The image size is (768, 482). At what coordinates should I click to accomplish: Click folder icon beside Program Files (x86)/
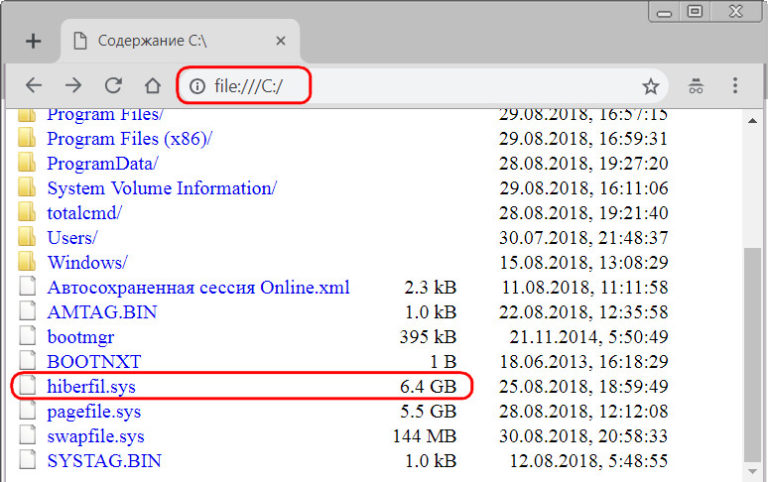point(27,138)
